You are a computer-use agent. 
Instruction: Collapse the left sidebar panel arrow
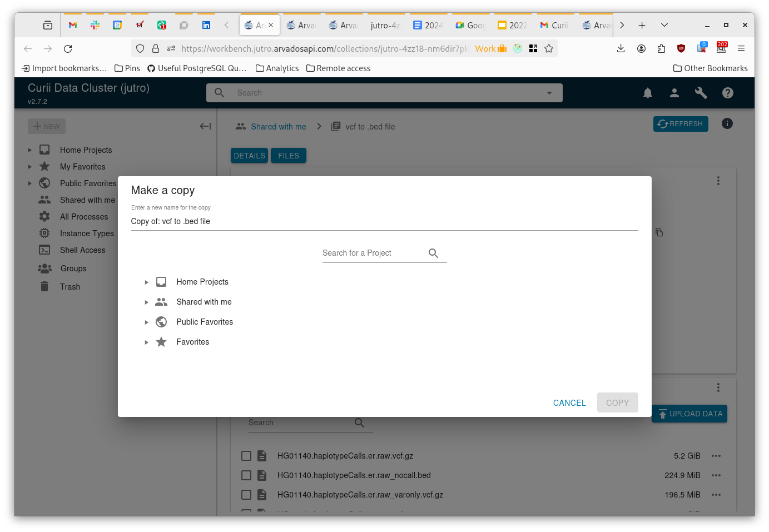click(x=205, y=126)
